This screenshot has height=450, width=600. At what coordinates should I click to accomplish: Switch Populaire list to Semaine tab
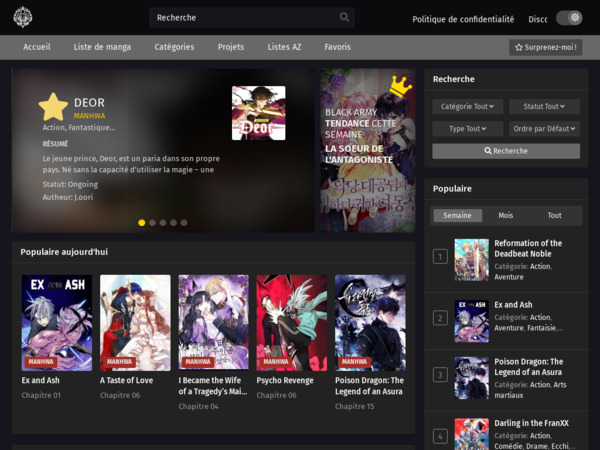click(x=457, y=215)
